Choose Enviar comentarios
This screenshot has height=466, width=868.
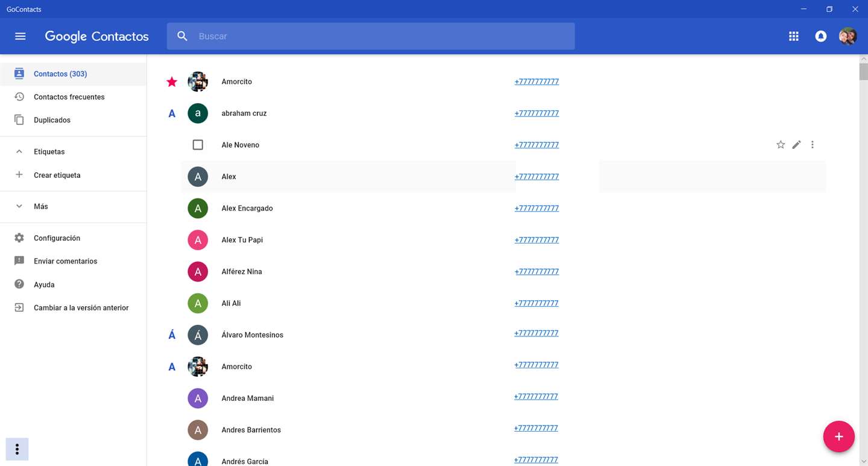click(x=73, y=261)
